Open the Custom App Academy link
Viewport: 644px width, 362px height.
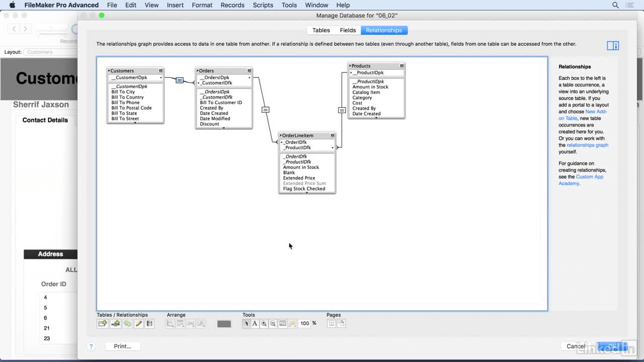(x=581, y=180)
